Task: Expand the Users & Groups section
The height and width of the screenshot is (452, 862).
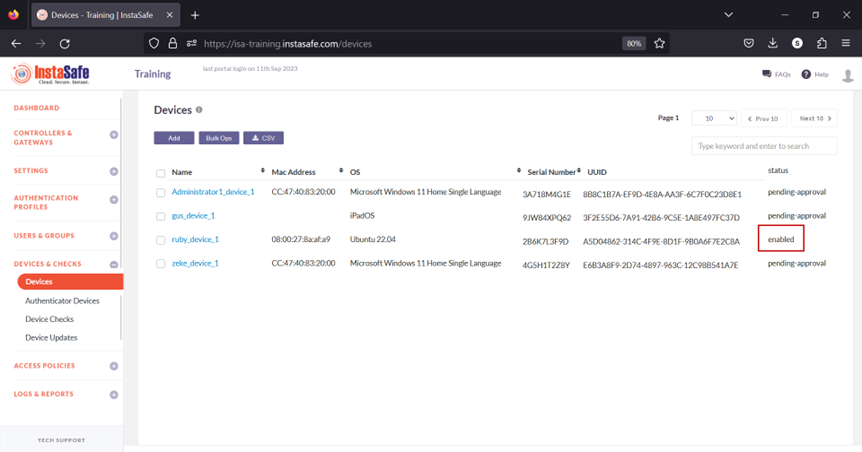Action: tap(114, 236)
